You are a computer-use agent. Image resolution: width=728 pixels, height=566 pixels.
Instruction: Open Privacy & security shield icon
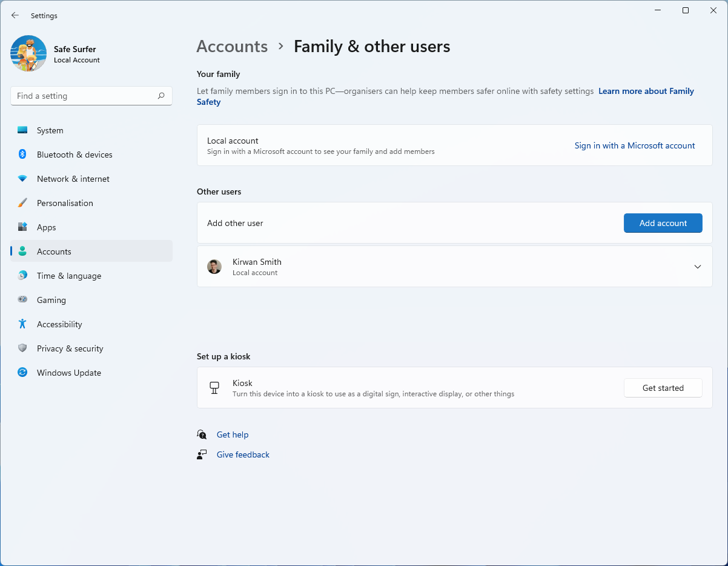coord(22,348)
